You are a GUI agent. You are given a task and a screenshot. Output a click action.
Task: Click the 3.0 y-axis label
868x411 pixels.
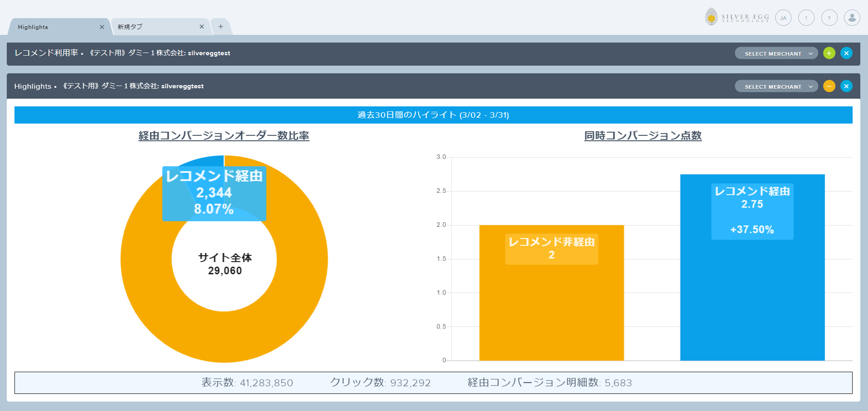pyautogui.click(x=441, y=157)
